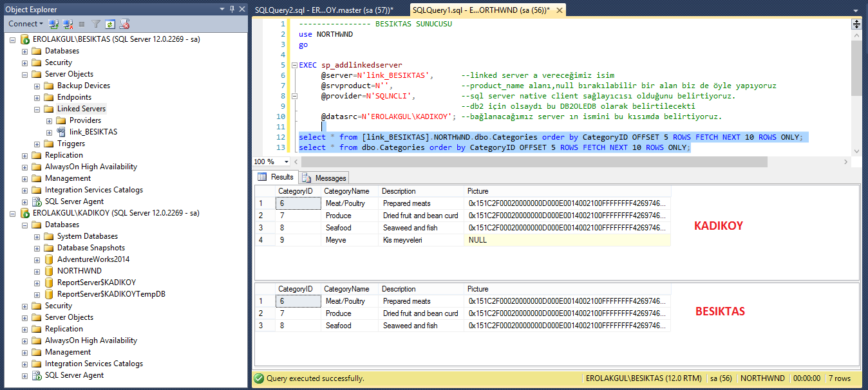Click the split editor icon above scrollbar
The image size is (868, 390).
pos(856,24)
